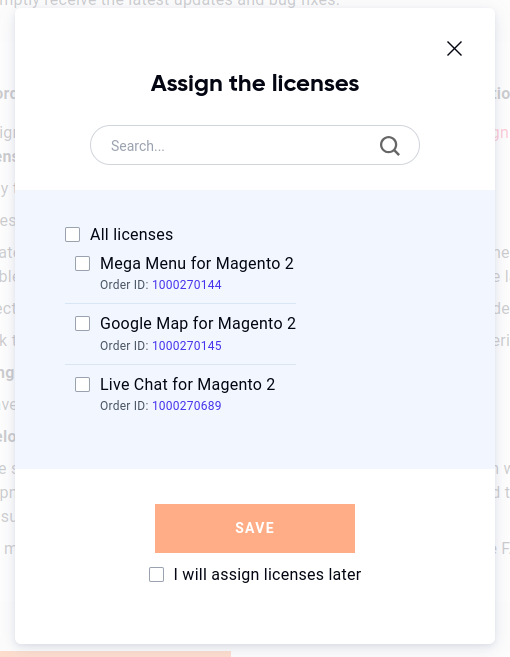The width and height of the screenshot is (510, 657).
Task: Click the Live Chat for Magento 2 label
Action: pyautogui.click(x=187, y=384)
